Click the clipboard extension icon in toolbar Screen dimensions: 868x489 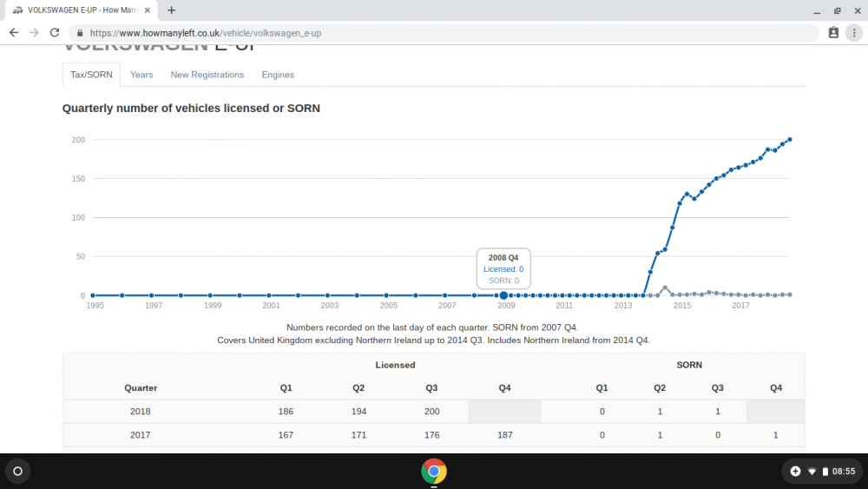point(833,33)
